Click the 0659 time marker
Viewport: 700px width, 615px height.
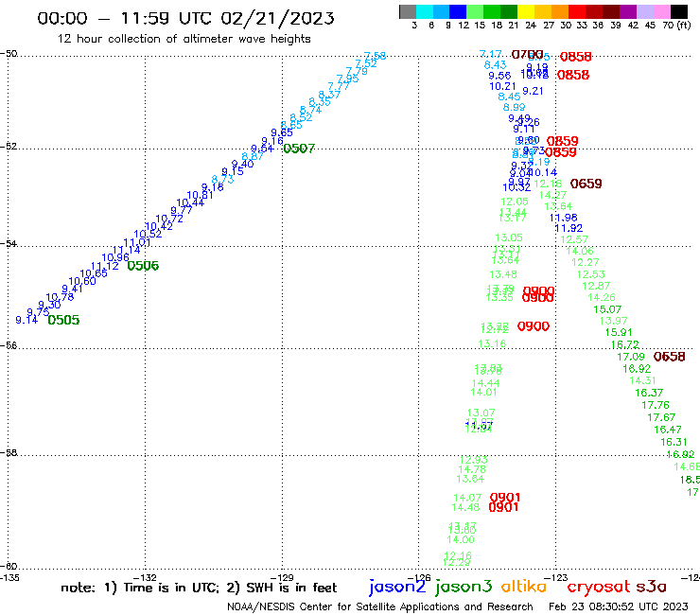pyautogui.click(x=586, y=184)
